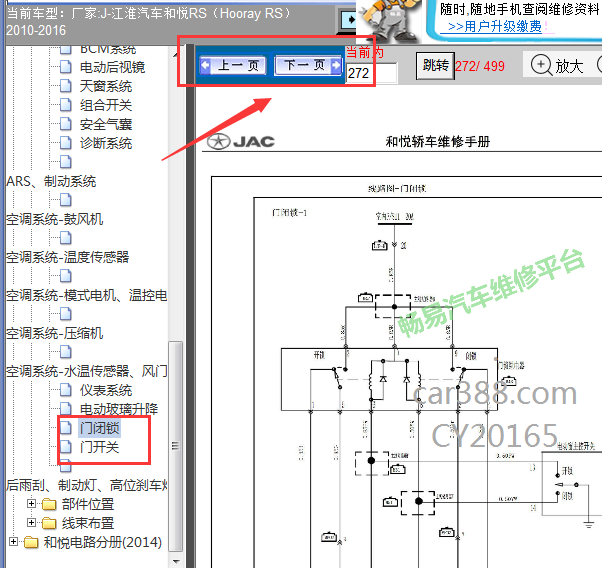Click the page icon beside 门开关
Viewport: 602px width, 568px height.
(x=66, y=447)
